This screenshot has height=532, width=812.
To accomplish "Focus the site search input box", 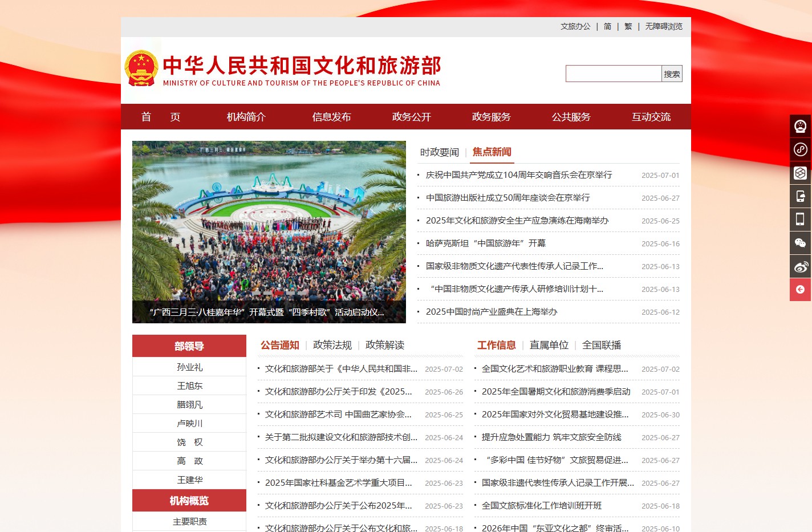I will [614, 74].
